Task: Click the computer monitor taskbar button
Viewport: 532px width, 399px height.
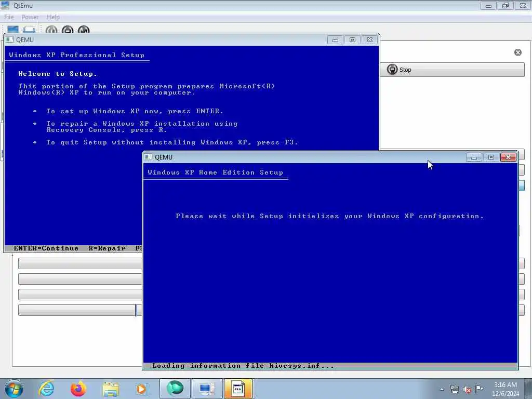Action: 207,389
